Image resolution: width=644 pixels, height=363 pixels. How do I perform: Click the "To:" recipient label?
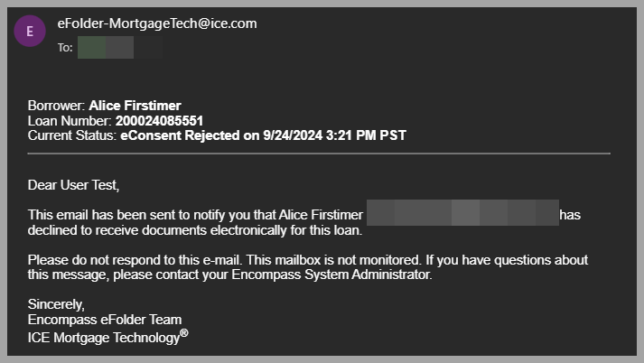(x=65, y=47)
